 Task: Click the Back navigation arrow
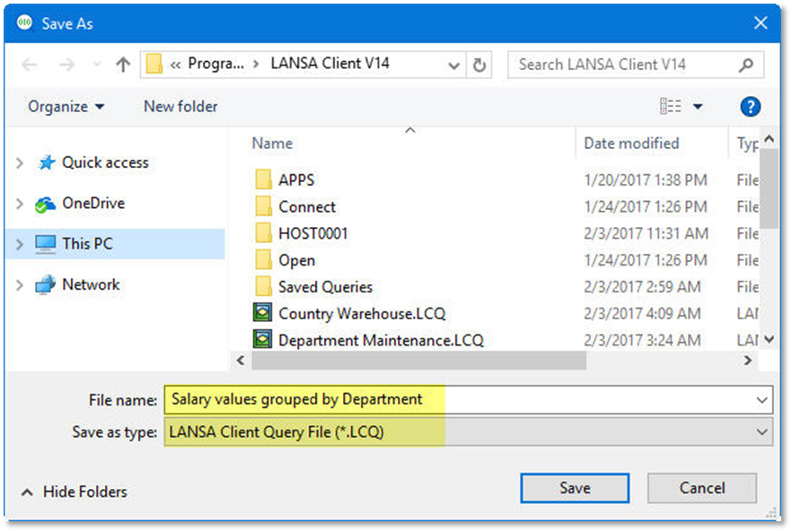[30, 65]
